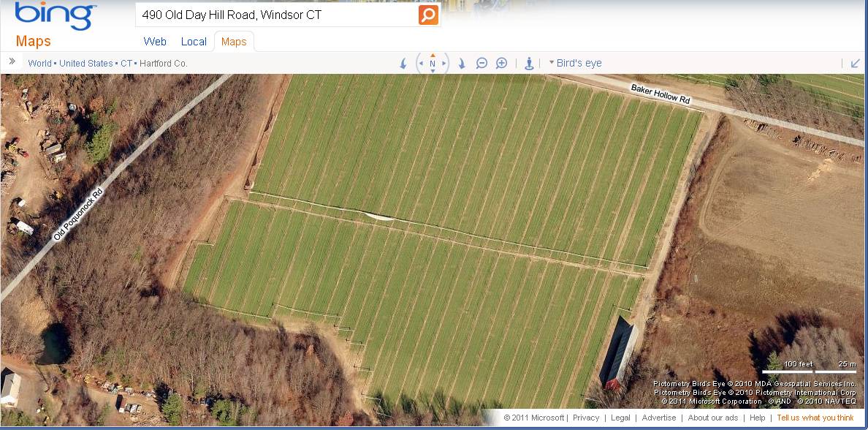Click the Tell us what you think link

[x=815, y=418]
